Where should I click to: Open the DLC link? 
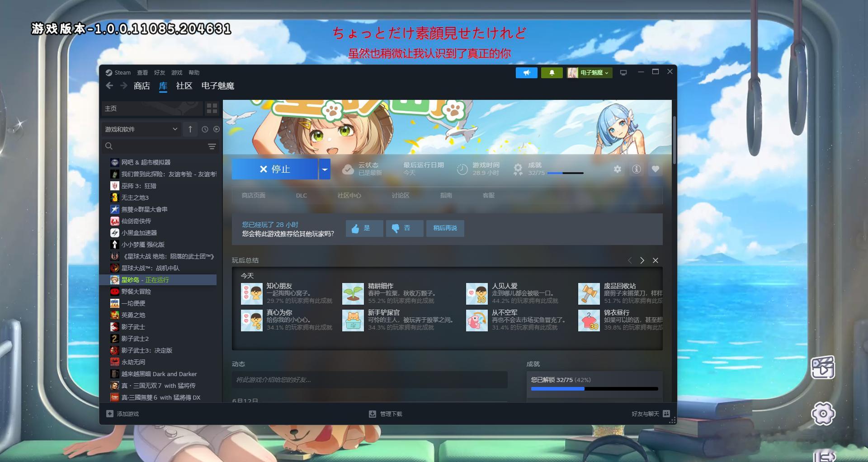click(302, 195)
